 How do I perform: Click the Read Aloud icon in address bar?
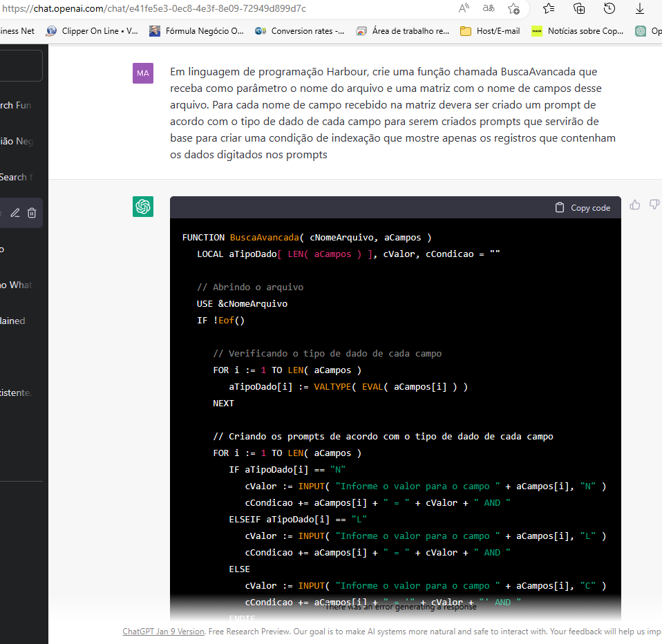tap(464, 8)
